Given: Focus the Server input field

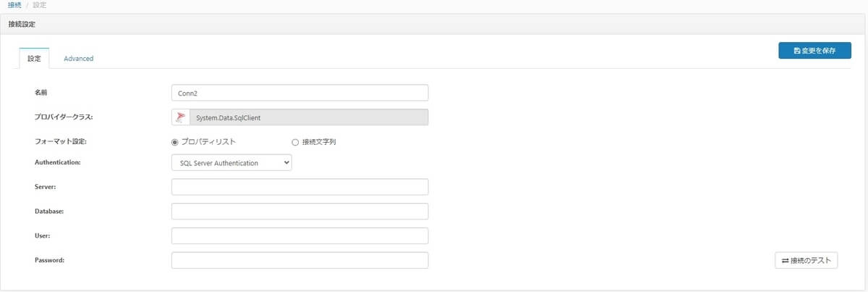Looking at the screenshot, I should [299, 187].
